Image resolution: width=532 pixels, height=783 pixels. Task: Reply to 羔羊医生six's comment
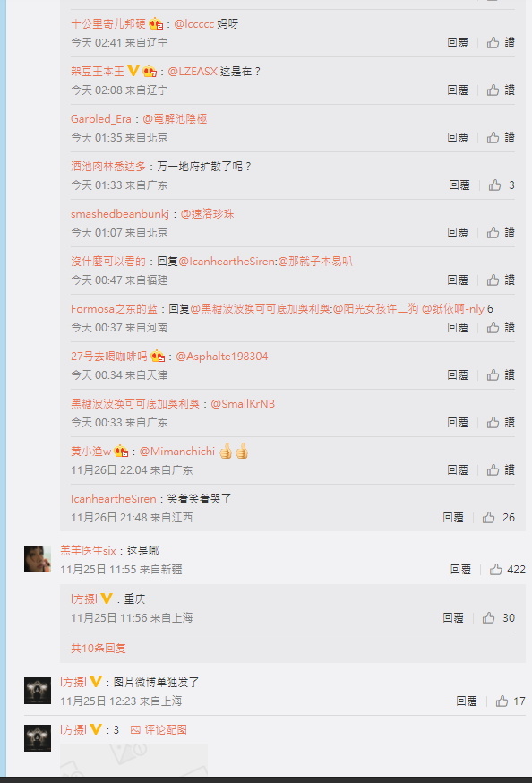(460, 569)
